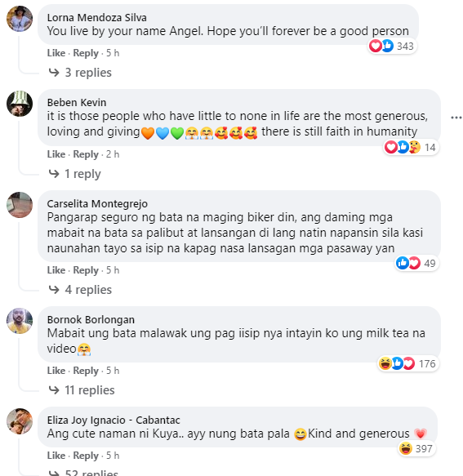Image resolution: width=463 pixels, height=476 pixels.
Task: Show the 11 replies under Bornok's comment
Action: [82, 390]
